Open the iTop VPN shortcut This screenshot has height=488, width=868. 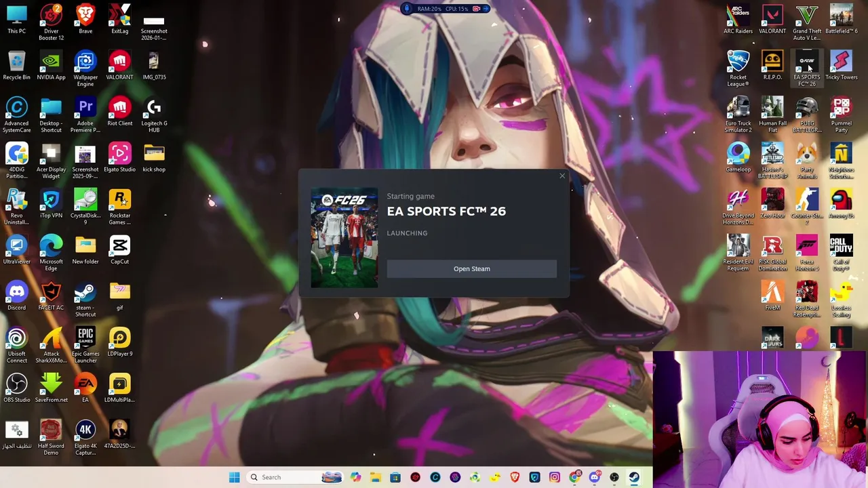coord(51,204)
